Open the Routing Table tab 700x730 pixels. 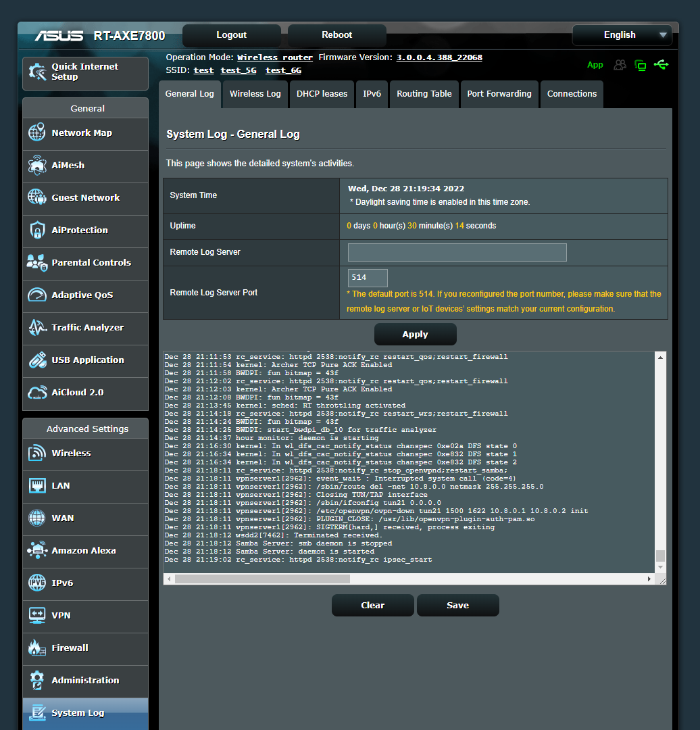pyautogui.click(x=424, y=94)
